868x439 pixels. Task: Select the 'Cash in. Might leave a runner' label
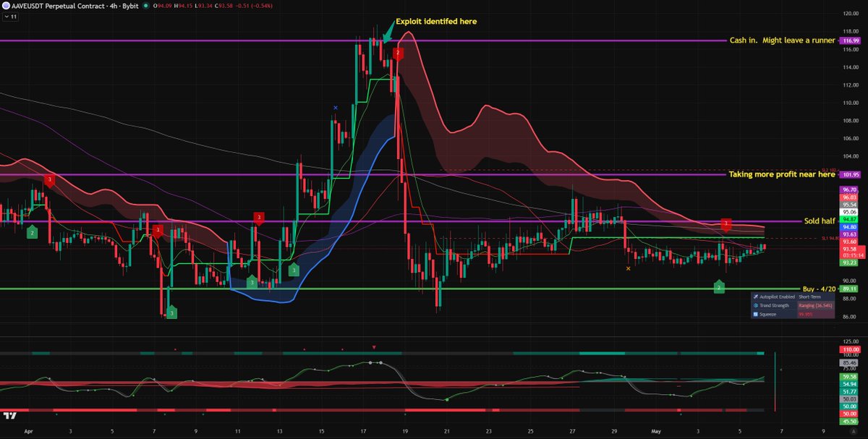pos(783,41)
